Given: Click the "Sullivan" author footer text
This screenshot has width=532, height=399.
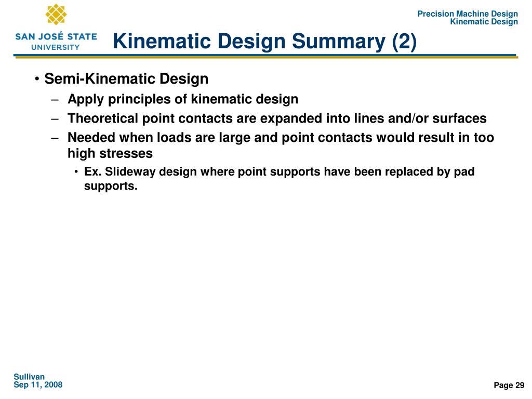Looking at the screenshot, I should 29,377.
